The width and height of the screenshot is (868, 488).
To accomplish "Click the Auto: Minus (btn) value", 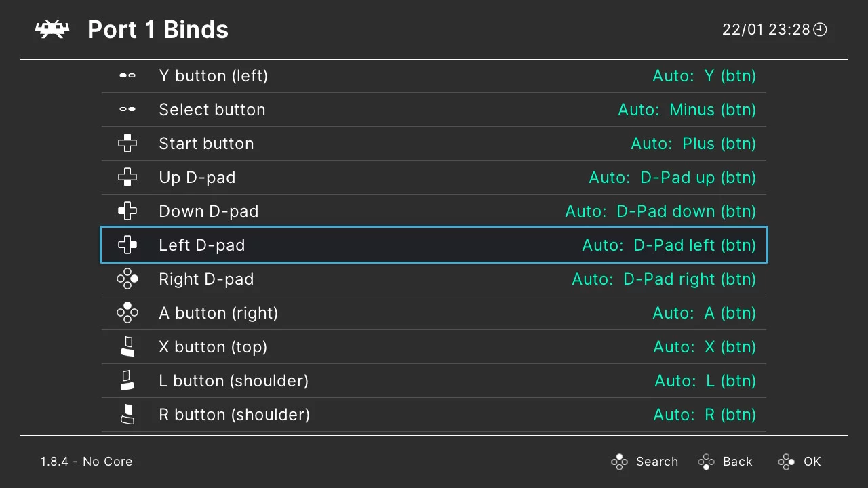I will (687, 109).
